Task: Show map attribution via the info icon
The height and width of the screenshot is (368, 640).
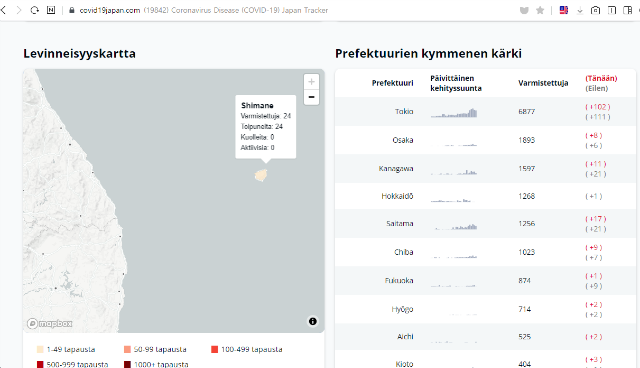Action: pos(313,321)
